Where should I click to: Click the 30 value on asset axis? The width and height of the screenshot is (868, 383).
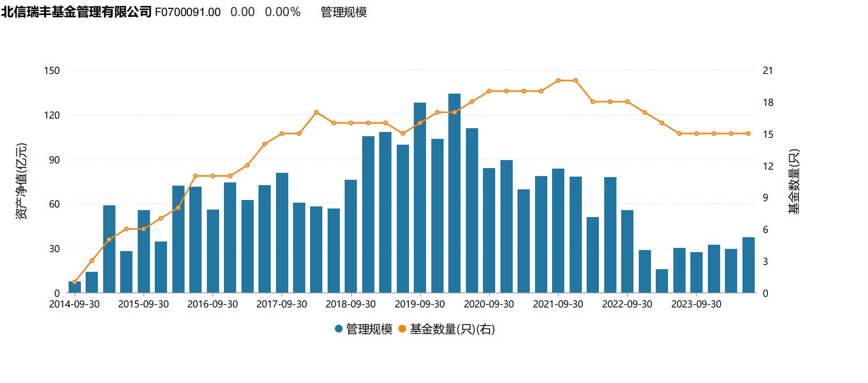55,248
